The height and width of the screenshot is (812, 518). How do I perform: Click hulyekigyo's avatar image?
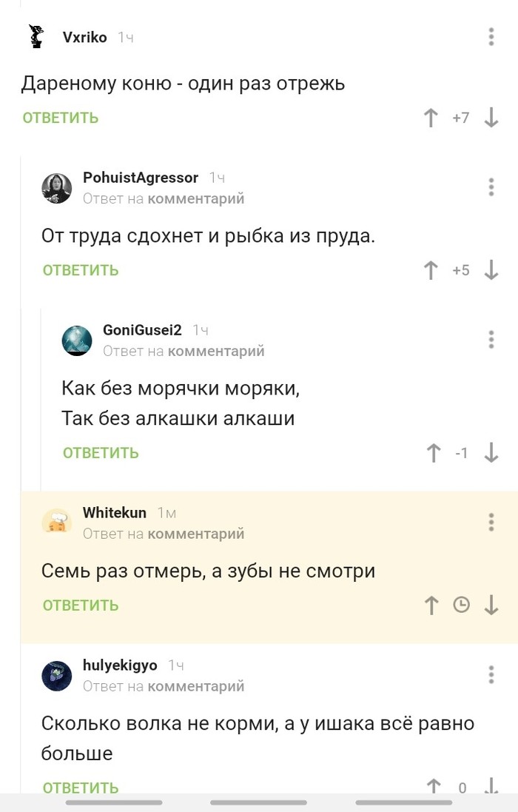click(x=57, y=676)
